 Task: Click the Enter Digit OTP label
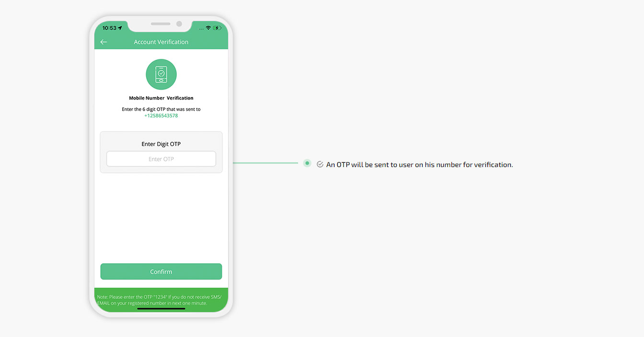[161, 144]
